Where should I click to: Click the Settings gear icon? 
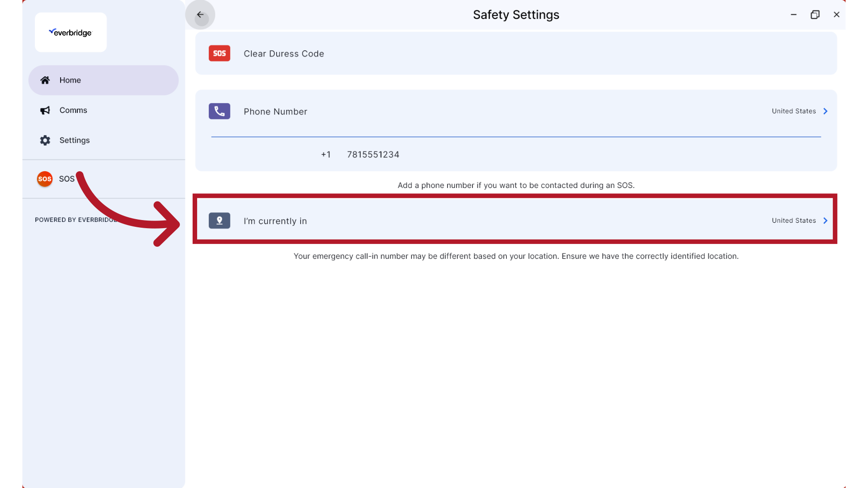pos(45,140)
